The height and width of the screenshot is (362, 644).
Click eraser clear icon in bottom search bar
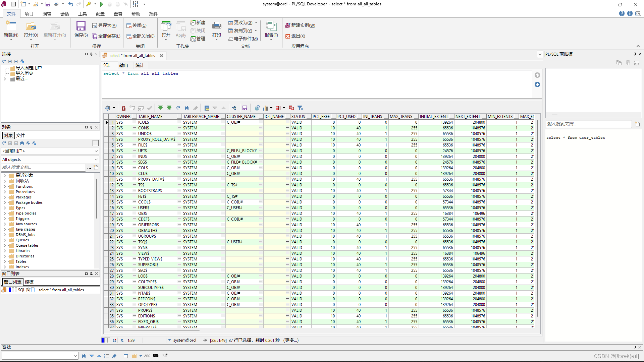point(114,356)
